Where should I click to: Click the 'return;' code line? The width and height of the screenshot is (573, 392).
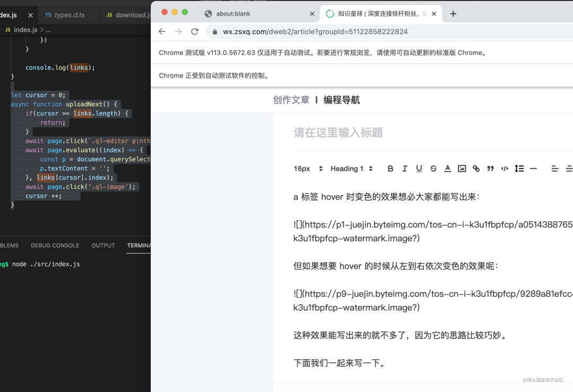click(53, 123)
